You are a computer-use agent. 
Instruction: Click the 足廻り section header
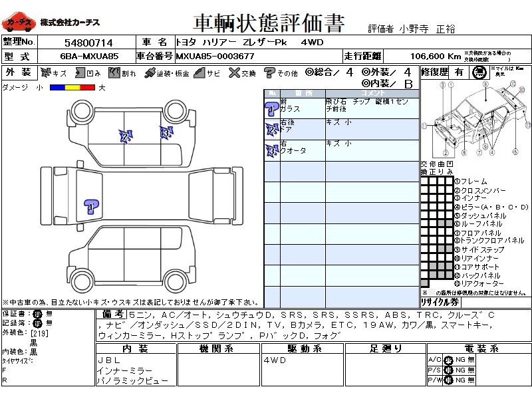pos(386,348)
